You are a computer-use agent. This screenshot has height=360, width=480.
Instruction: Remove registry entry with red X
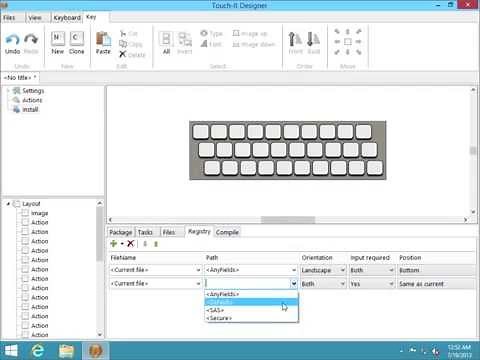tap(130, 244)
